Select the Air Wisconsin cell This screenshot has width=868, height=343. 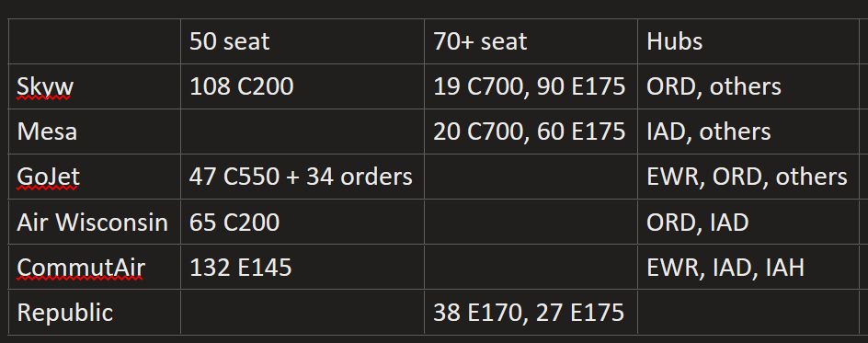tap(95, 222)
